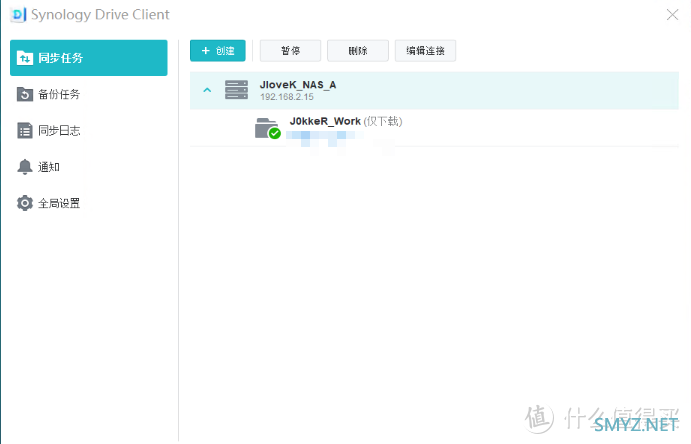
Task: Click the J0kkeR_Work folder icon
Action: (x=265, y=127)
